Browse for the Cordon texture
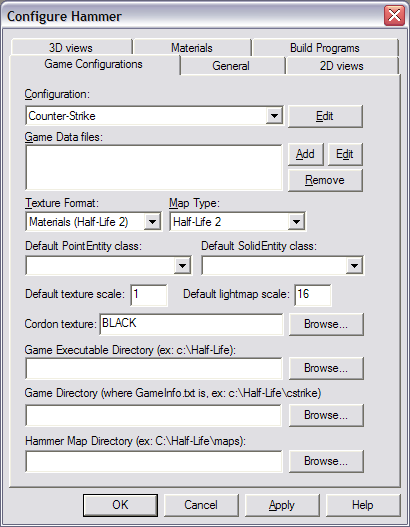The height and width of the screenshot is (527, 410). click(x=326, y=324)
